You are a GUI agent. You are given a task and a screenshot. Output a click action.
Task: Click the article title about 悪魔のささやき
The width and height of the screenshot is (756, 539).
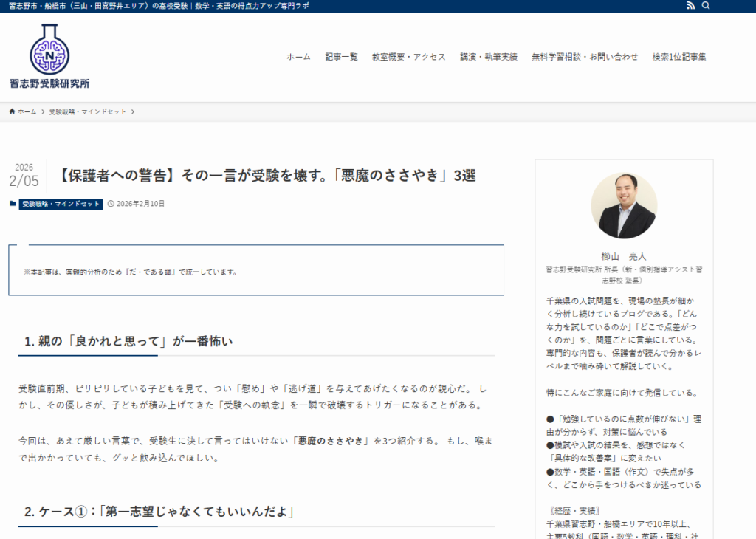coord(267,176)
